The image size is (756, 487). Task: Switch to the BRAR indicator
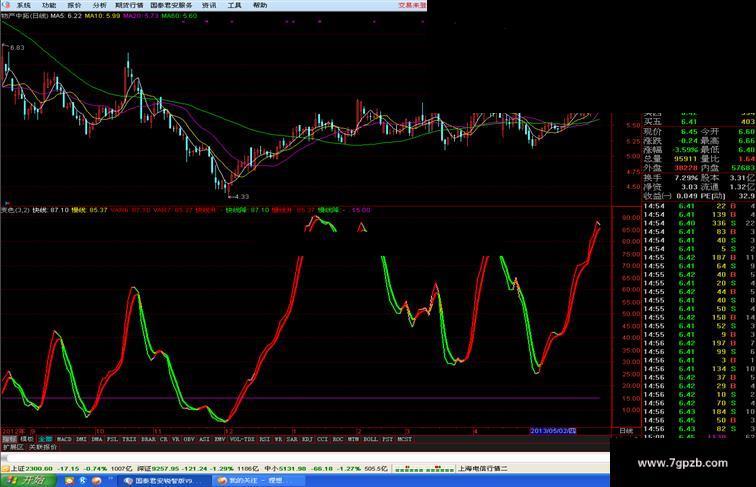[148, 439]
